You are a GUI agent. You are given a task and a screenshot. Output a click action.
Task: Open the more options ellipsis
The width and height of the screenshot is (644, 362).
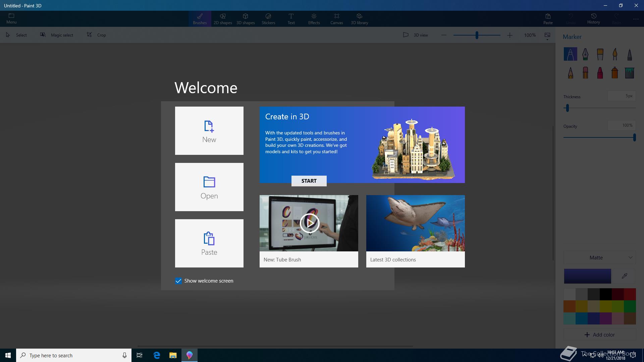(636, 19)
